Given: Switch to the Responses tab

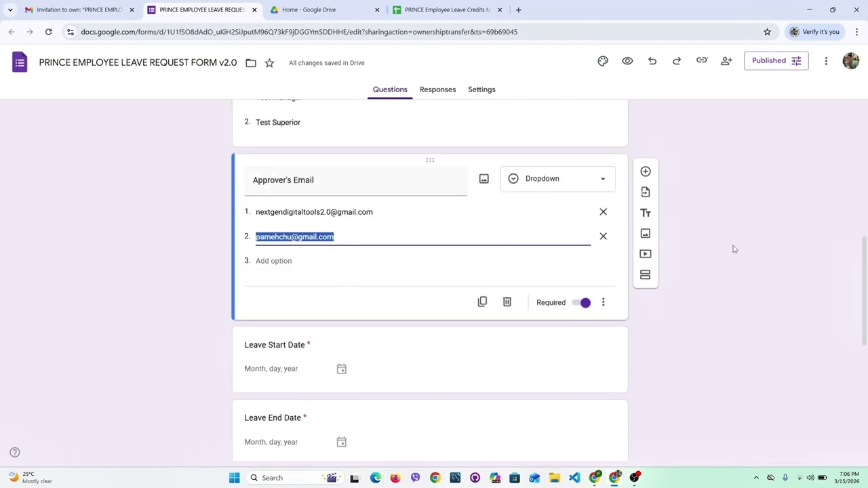Looking at the screenshot, I should click(437, 89).
